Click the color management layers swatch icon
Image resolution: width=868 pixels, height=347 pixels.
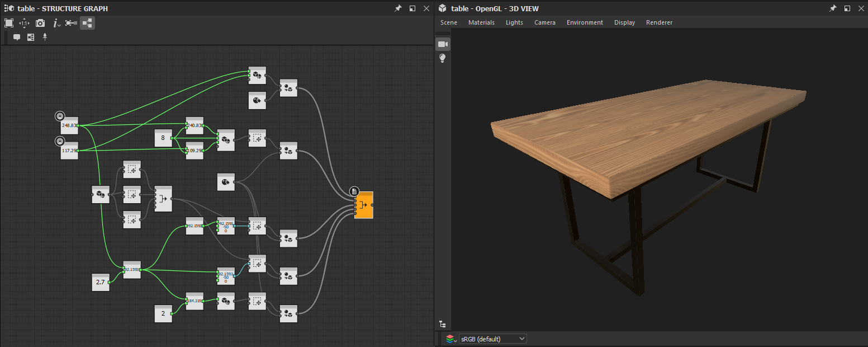coord(449,339)
